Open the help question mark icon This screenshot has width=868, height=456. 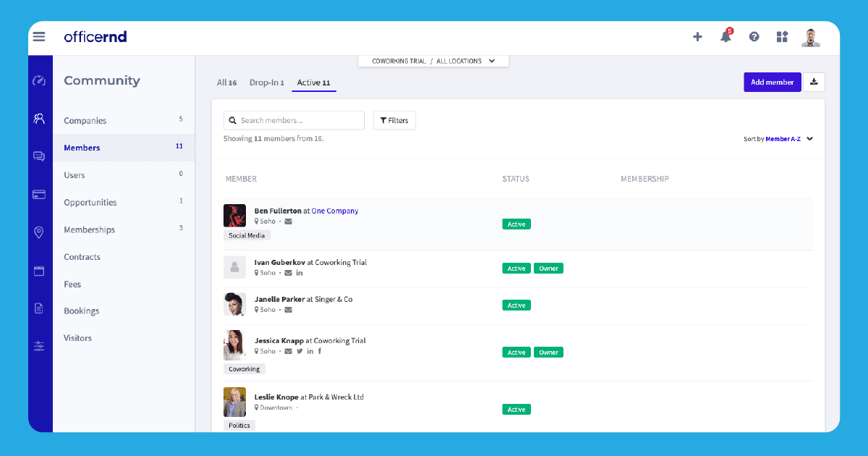click(x=754, y=37)
